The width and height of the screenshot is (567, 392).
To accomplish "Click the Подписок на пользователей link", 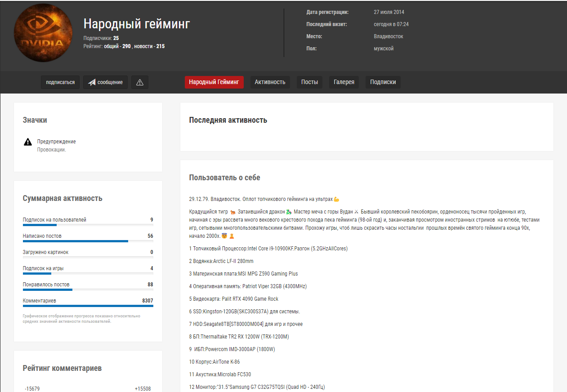I will (x=54, y=220).
